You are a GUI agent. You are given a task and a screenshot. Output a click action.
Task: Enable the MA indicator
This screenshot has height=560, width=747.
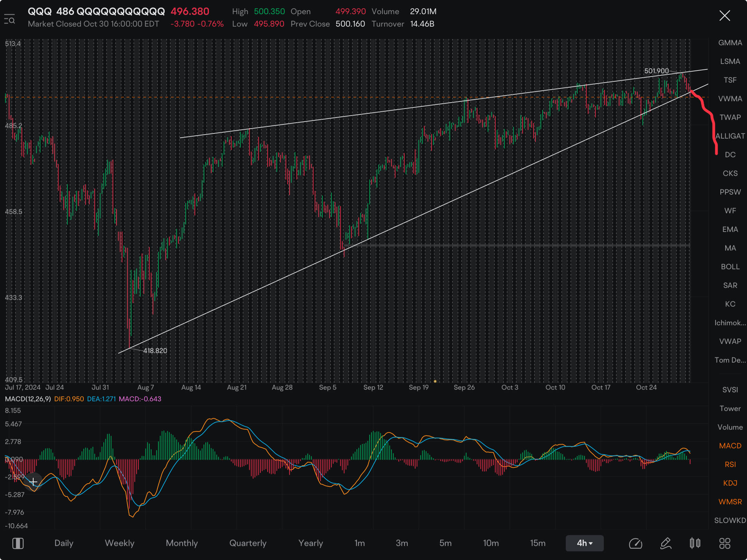pyautogui.click(x=730, y=248)
